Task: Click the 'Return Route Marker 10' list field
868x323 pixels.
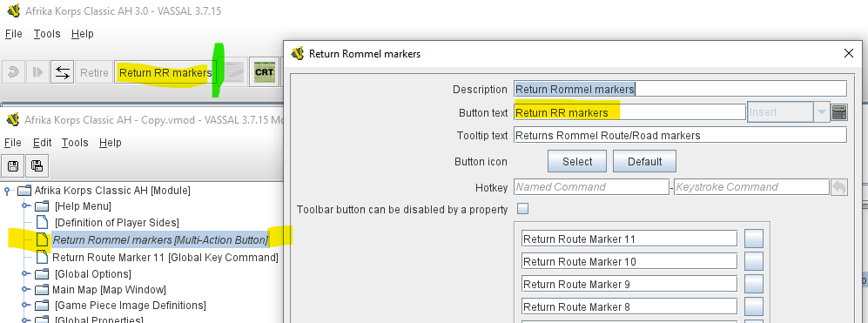Action: point(629,261)
